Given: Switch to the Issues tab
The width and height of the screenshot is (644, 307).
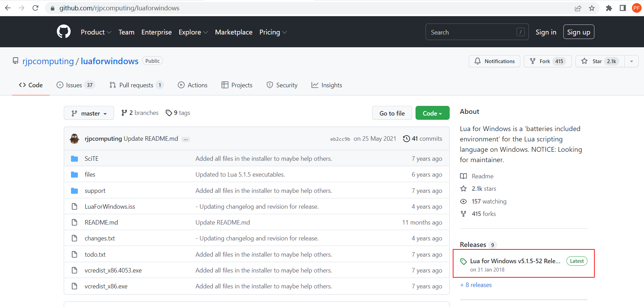Looking at the screenshot, I should click(x=75, y=85).
